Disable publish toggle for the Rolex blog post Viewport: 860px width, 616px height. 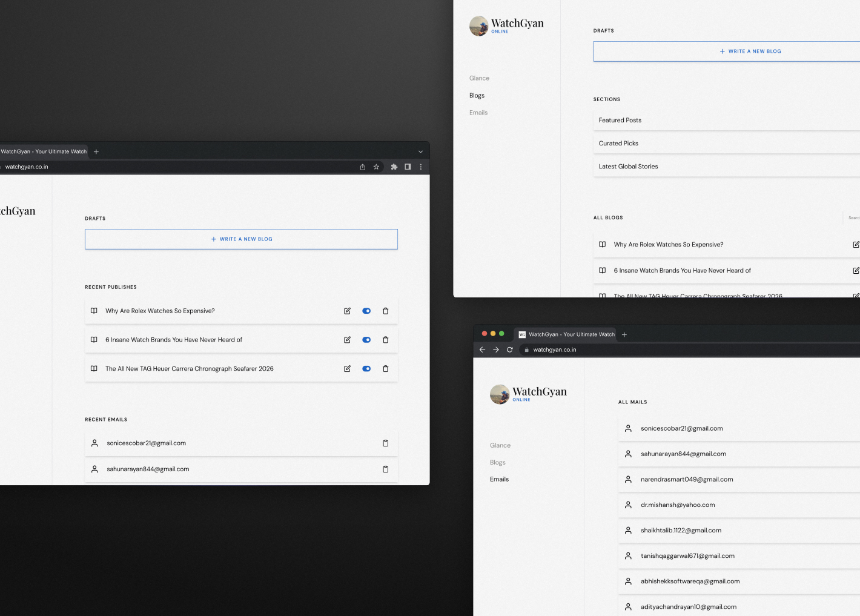366,311
